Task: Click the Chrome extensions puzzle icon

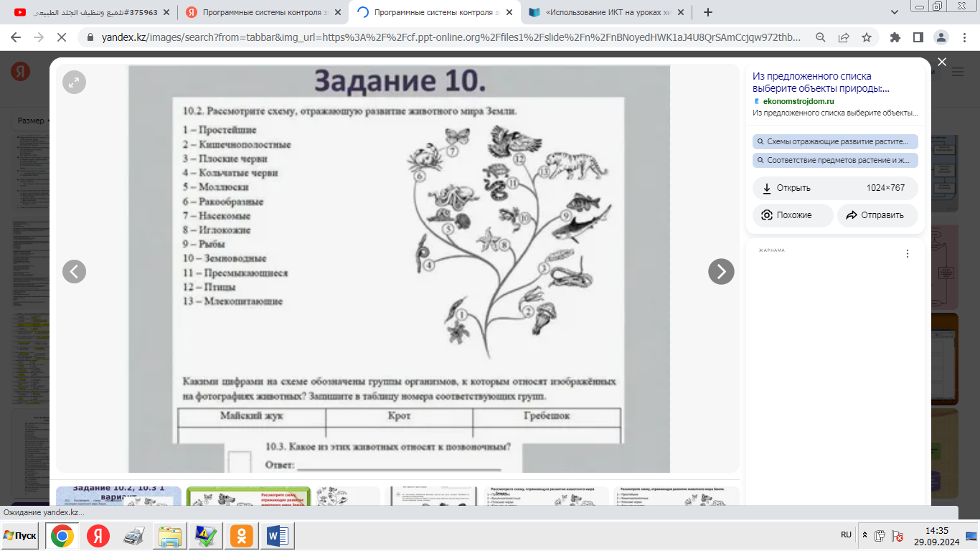Action: click(x=895, y=37)
